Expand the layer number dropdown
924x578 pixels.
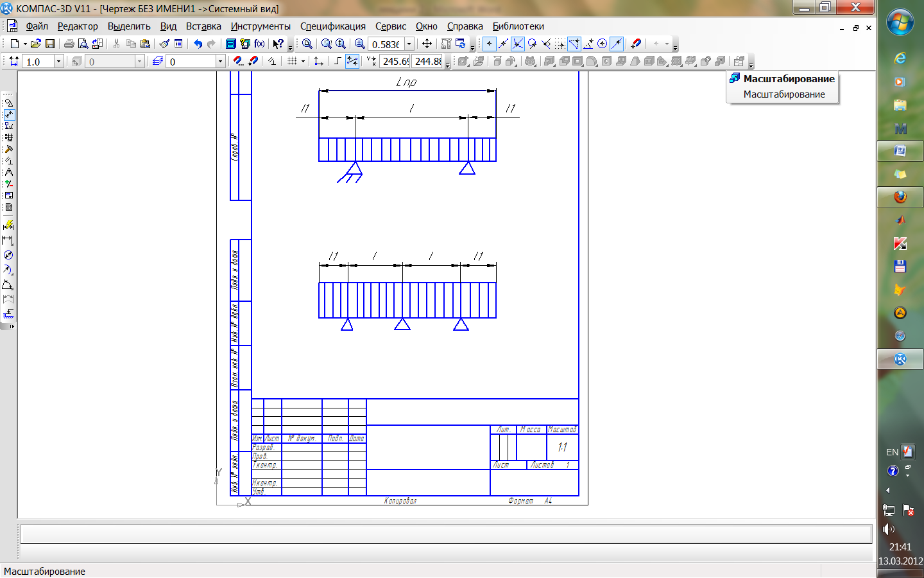pyautogui.click(x=220, y=62)
